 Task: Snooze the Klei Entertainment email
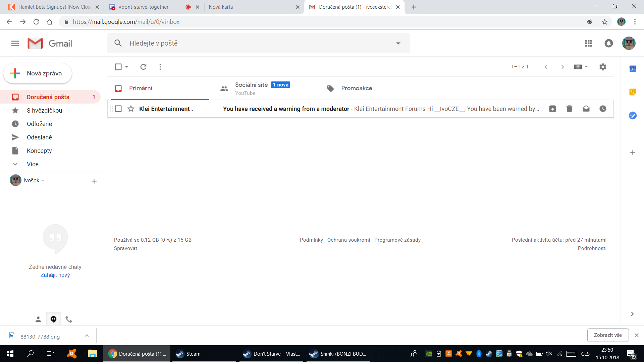[603, 109]
